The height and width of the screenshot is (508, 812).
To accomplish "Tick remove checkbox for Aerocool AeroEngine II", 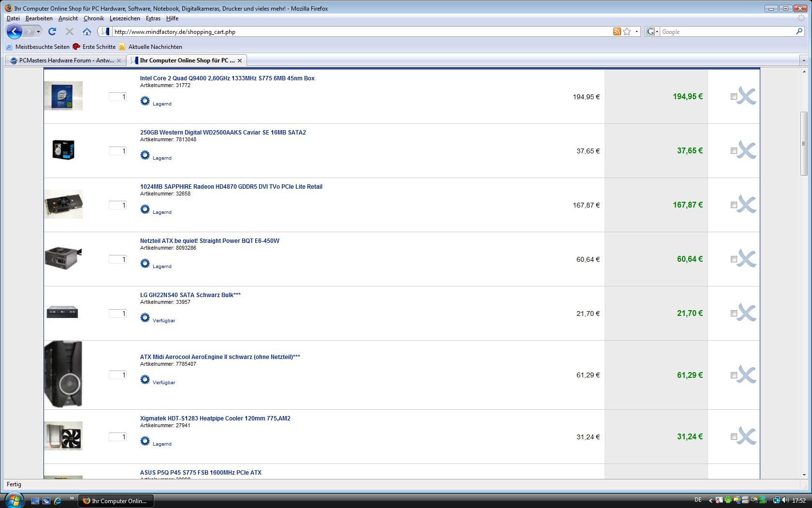I will click(x=734, y=375).
